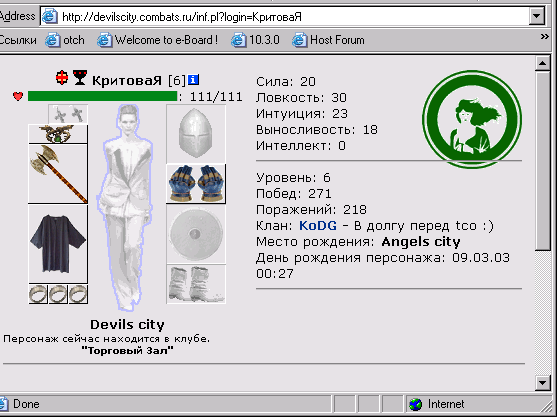Click the blue info icon beside the name

tap(193, 80)
